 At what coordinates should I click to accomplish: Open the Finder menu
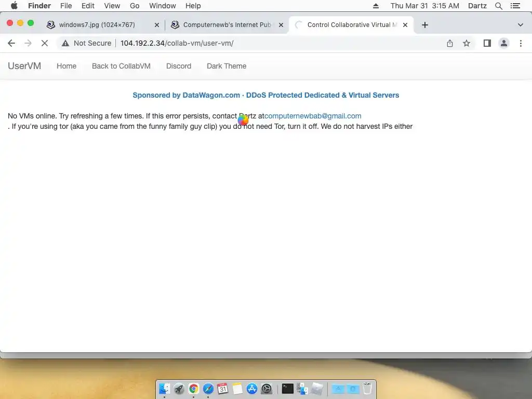click(x=39, y=6)
